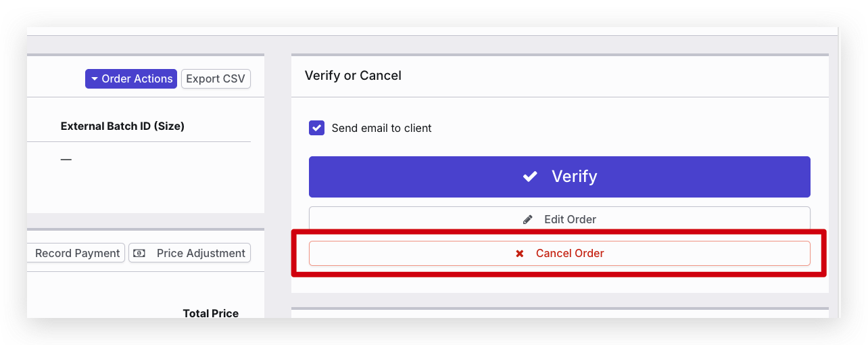The image size is (868, 345).
Task: Click the Edit Order button
Action: click(x=559, y=219)
